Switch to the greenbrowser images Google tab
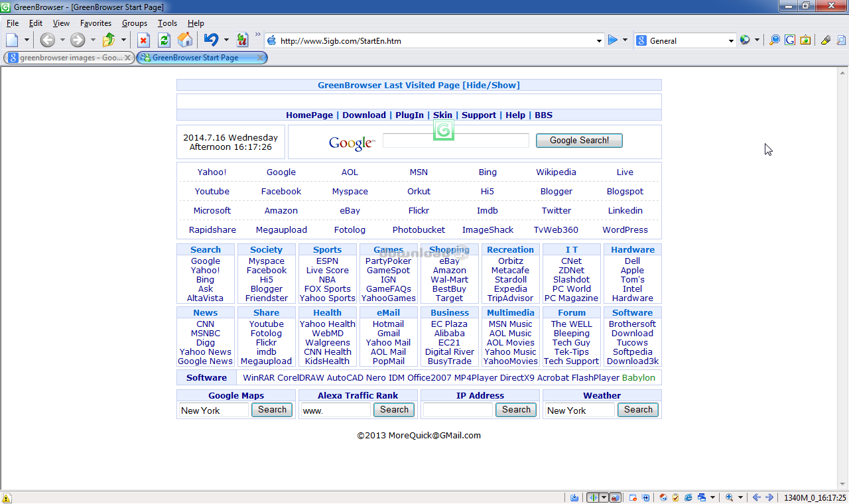Viewport: 849px width, 504px height. 66,58
